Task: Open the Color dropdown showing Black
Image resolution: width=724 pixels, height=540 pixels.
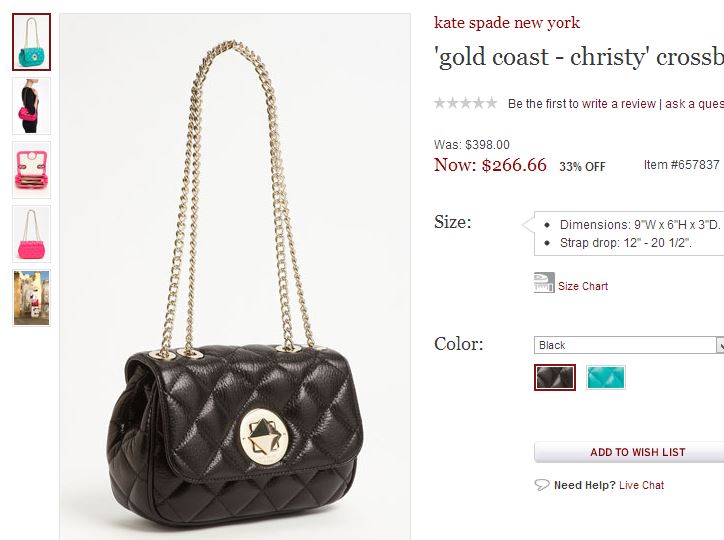Action: click(x=628, y=345)
